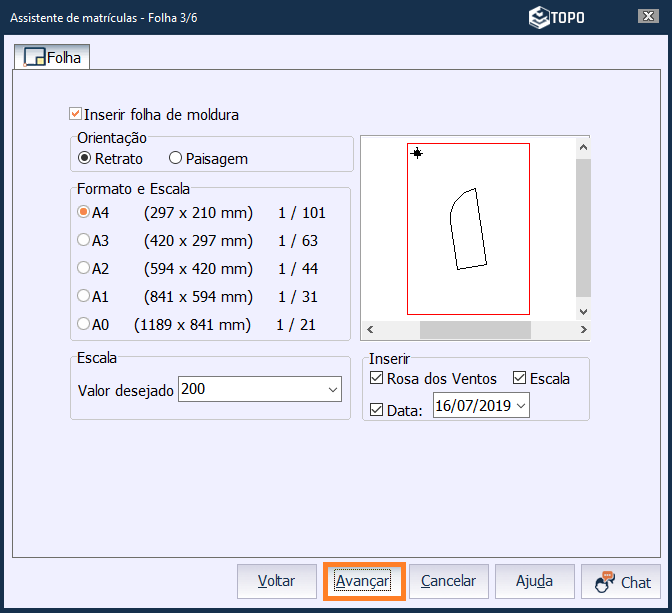Image resolution: width=672 pixels, height=613 pixels.
Task: Click the preview horizontal scrollbar right arrow
Action: [582, 330]
